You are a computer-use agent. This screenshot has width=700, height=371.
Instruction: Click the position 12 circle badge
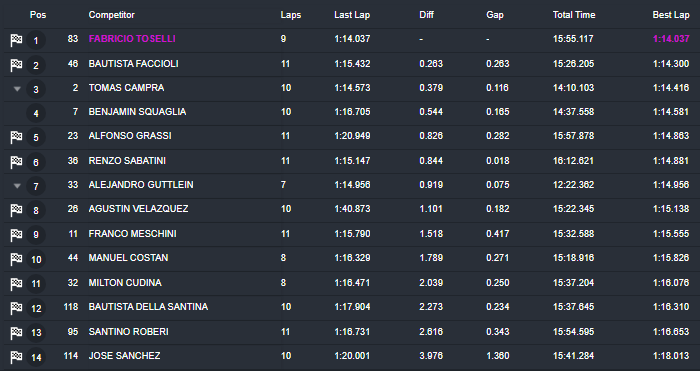36,308
